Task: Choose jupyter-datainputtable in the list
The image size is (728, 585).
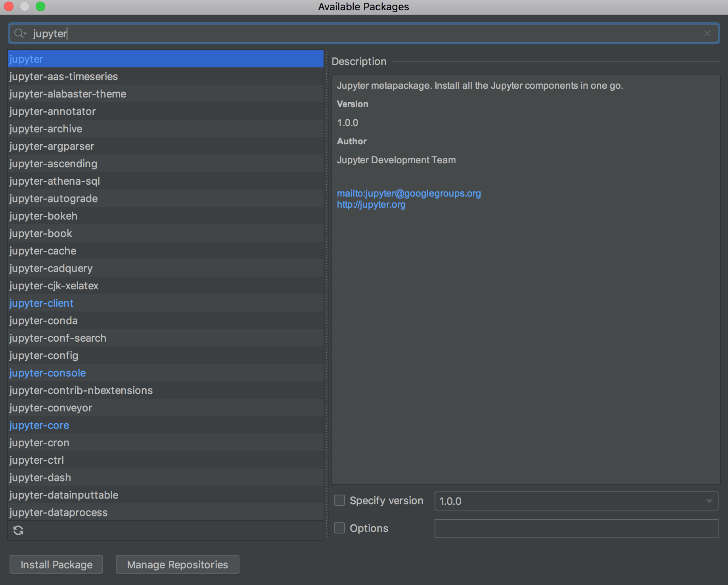Action: (x=166, y=495)
